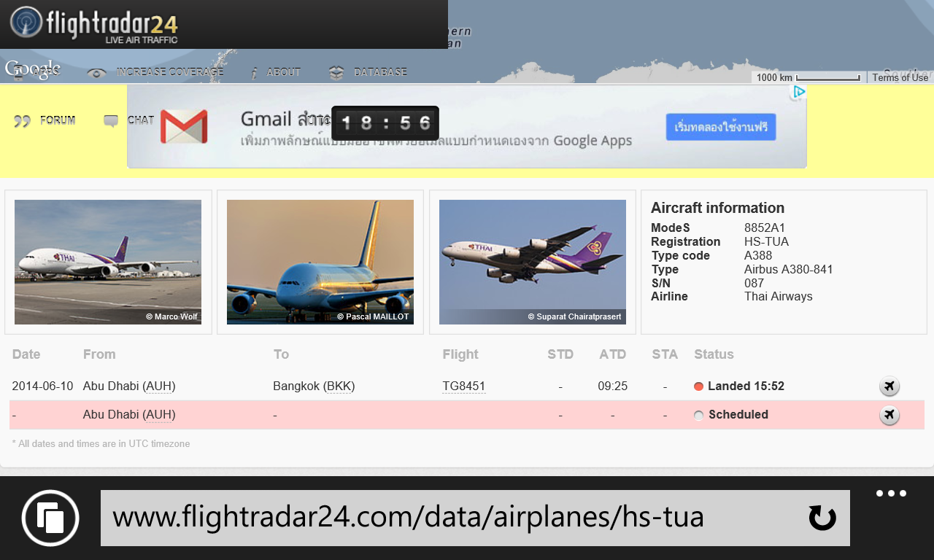934x560 pixels.
Task: Click the airline value Thai Airways
Action: (779, 297)
